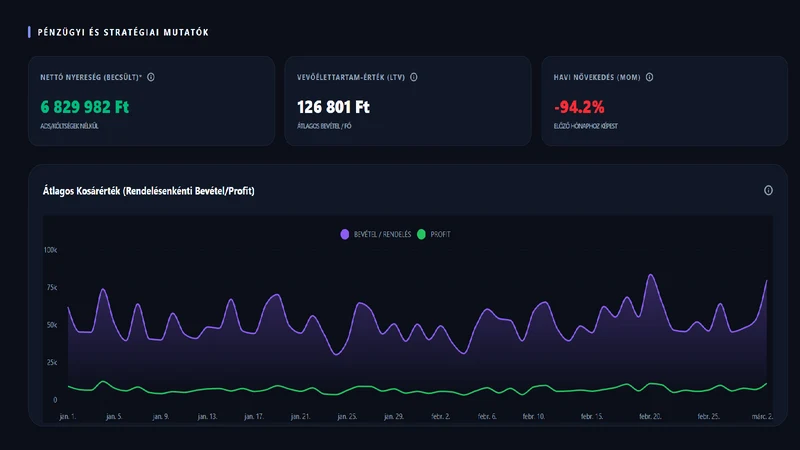The height and width of the screenshot is (450, 800).
Task: Select the Havi növekedés (MOM) label
Action: [597, 77]
